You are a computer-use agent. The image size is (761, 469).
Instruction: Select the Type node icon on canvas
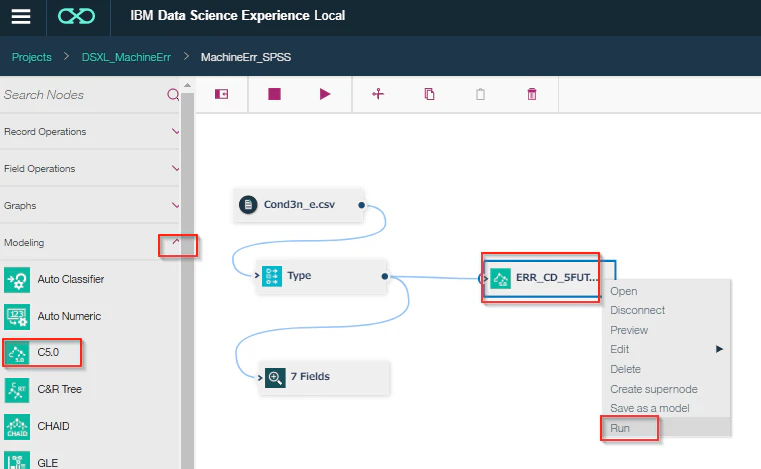(x=272, y=276)
